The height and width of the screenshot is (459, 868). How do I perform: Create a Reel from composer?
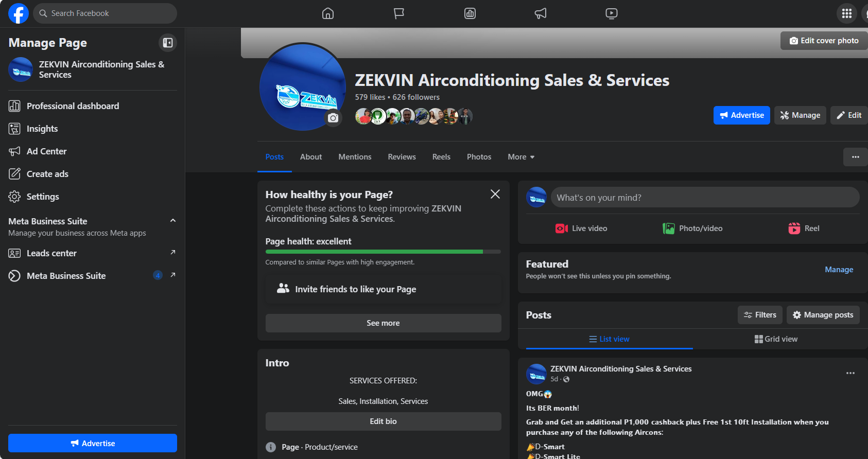coord(804,228)
